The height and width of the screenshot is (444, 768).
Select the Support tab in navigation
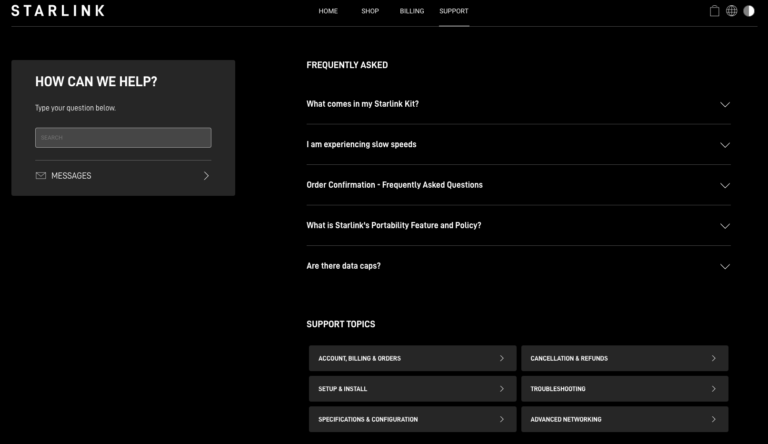pos(454,11)
